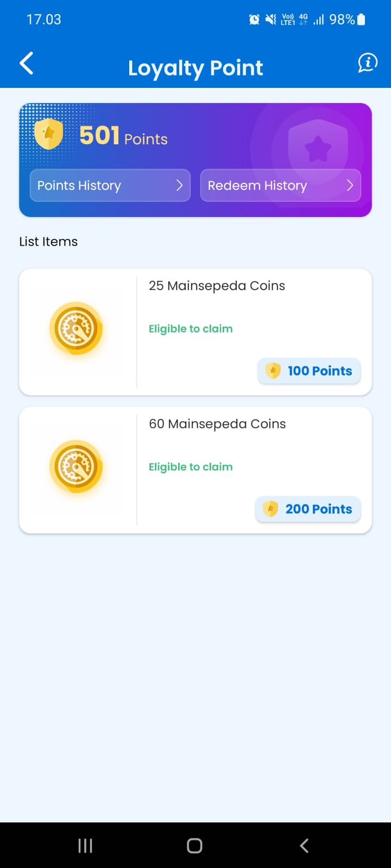Tap the 25 Mainsepeda Coins coin icon
The width and height of the screenshot is (391, 868).
[x=76, y=328]
